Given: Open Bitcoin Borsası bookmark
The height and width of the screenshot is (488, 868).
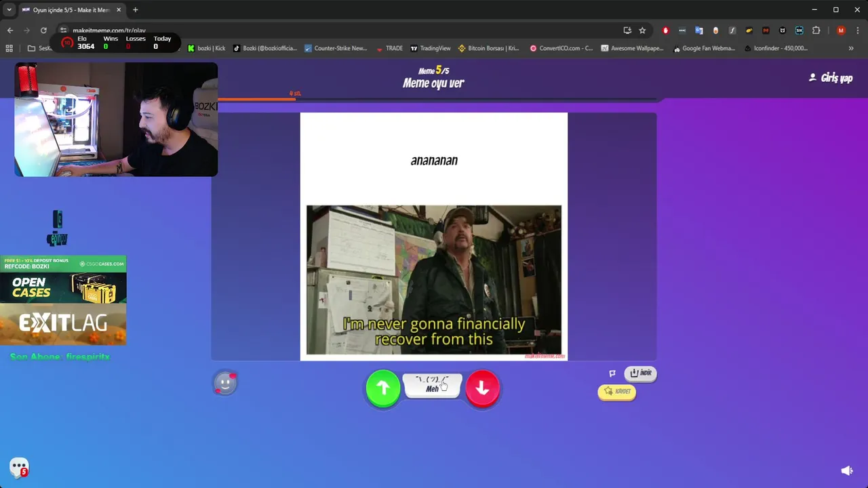Looking at the screenshot, I should tap(488, 48).
